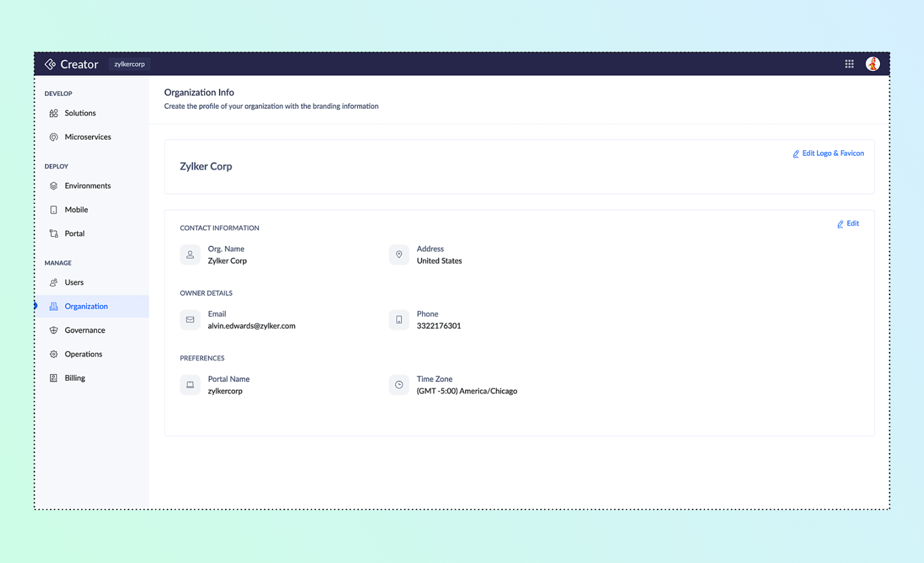The image size is (924, 563).
Task: Click the email alvin.edwards@zylker.com
Action: click(x=251, y=326)
